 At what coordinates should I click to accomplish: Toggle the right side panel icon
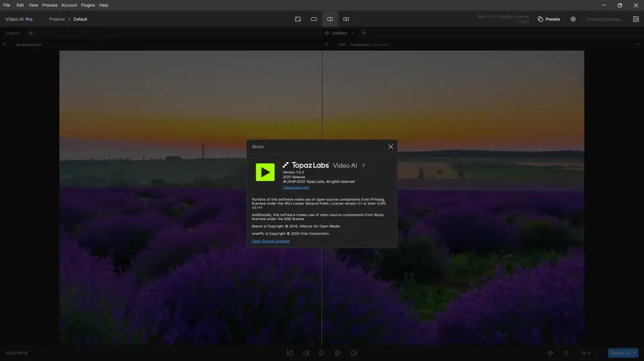point(636,19)
